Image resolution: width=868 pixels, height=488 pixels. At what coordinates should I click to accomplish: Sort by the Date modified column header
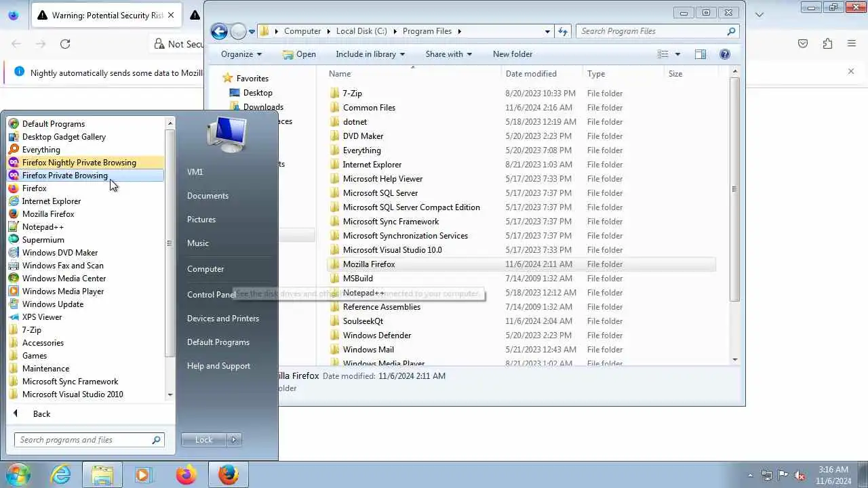click(x=542, y=74)
